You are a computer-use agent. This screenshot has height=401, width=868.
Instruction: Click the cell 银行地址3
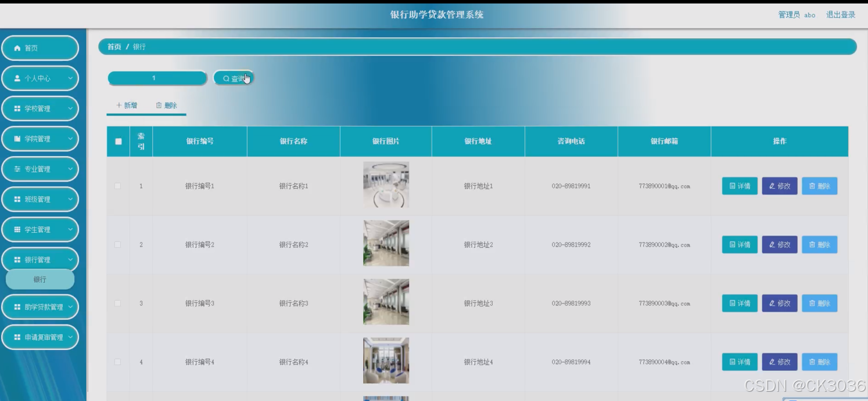pyautogui.click(x=478, y=304)
